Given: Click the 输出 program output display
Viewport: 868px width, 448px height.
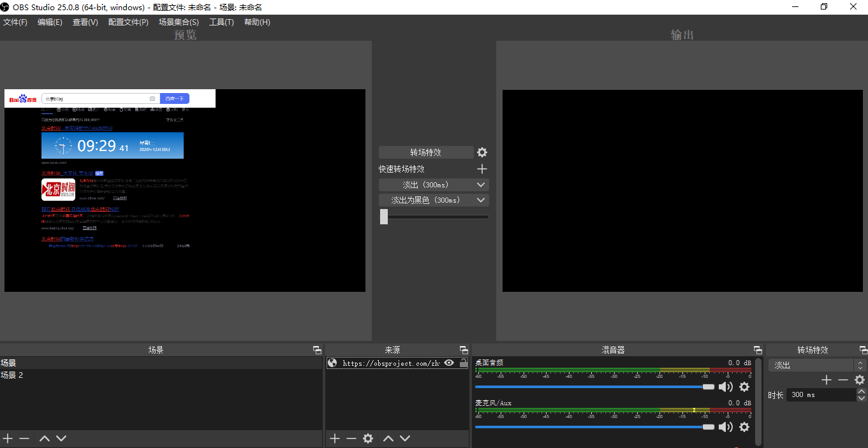Looking at the screenshot, I should pos(682,191).
